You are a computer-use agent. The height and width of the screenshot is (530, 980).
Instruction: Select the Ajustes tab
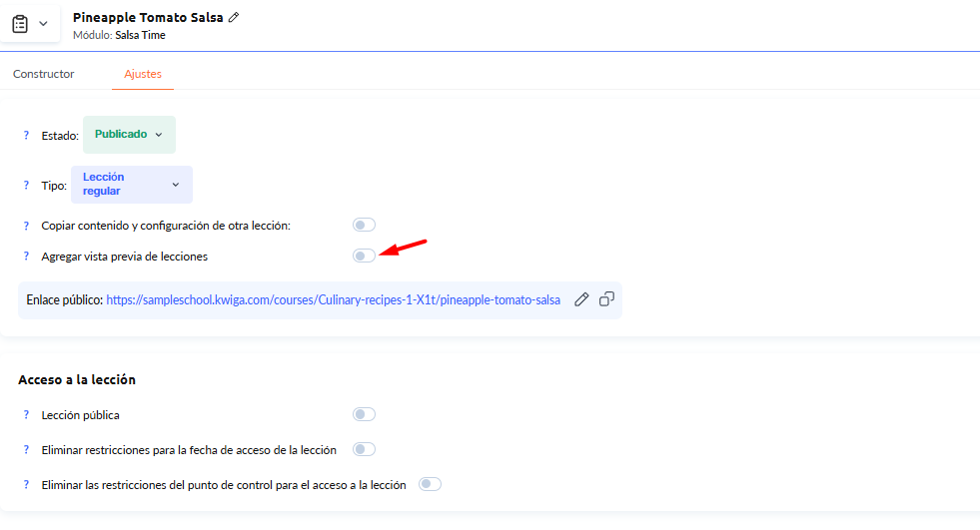click(x=143, y=74)
